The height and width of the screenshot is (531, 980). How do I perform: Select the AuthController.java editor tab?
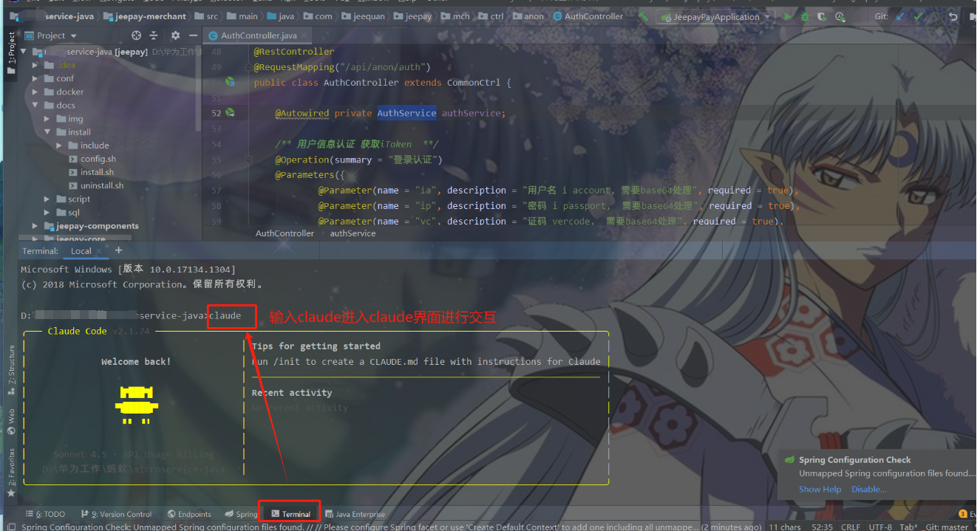[258, 35]
